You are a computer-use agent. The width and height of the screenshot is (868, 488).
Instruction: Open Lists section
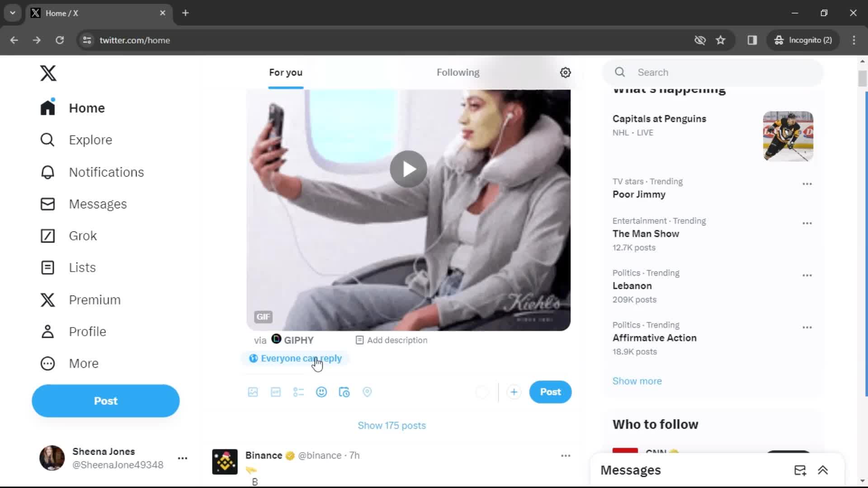pyautogui.click(x=82, y=267)
